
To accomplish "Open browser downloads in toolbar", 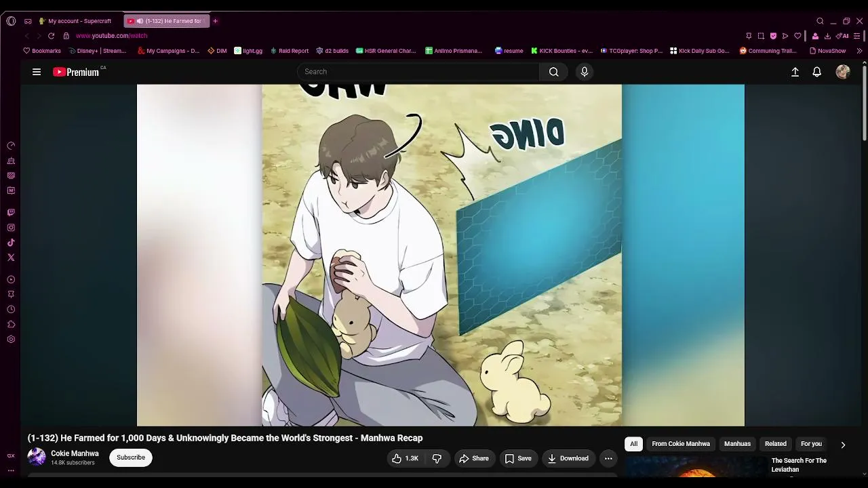I will [827, 36].
